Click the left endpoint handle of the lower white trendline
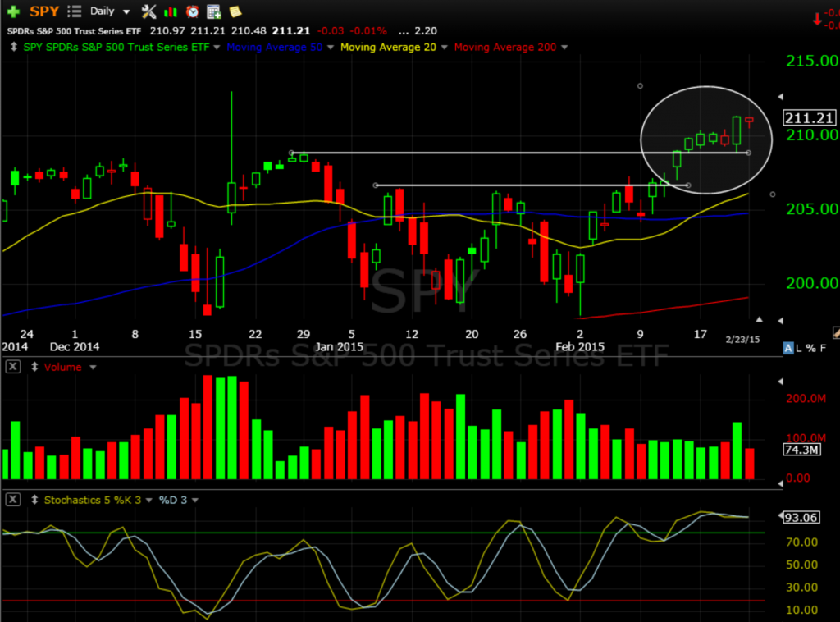Screen dimensions: 840x622 [376, 185]
